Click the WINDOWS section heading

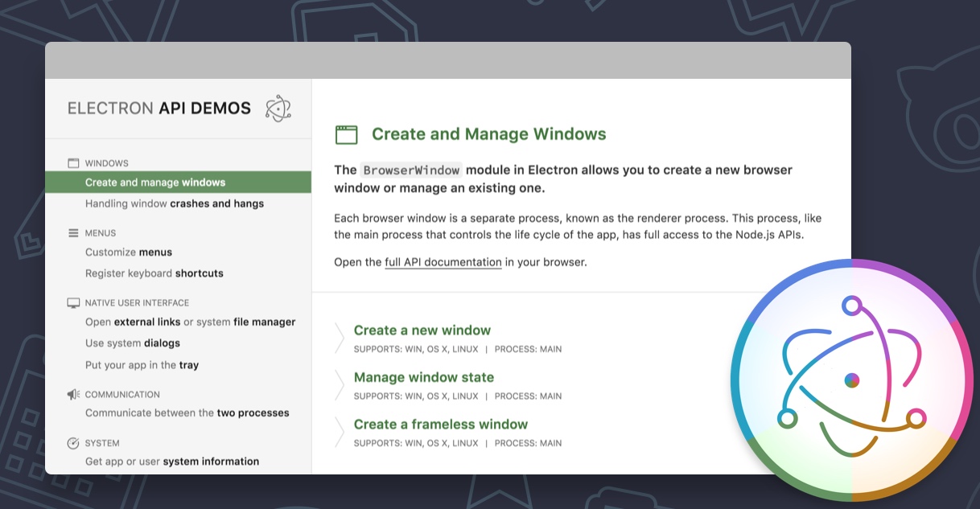107,163
